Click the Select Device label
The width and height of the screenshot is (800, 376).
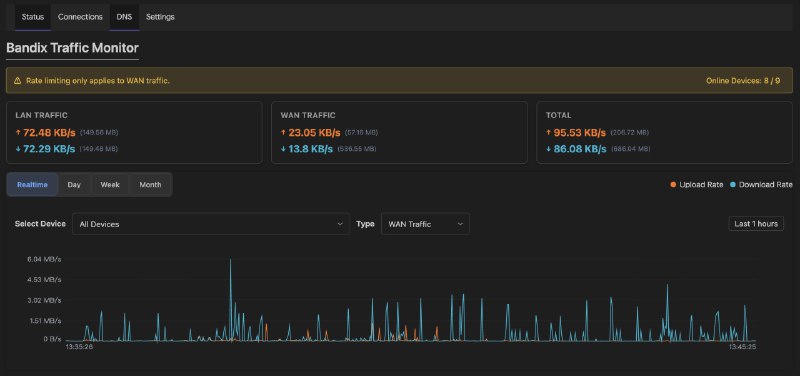click(x=40, y=223)
